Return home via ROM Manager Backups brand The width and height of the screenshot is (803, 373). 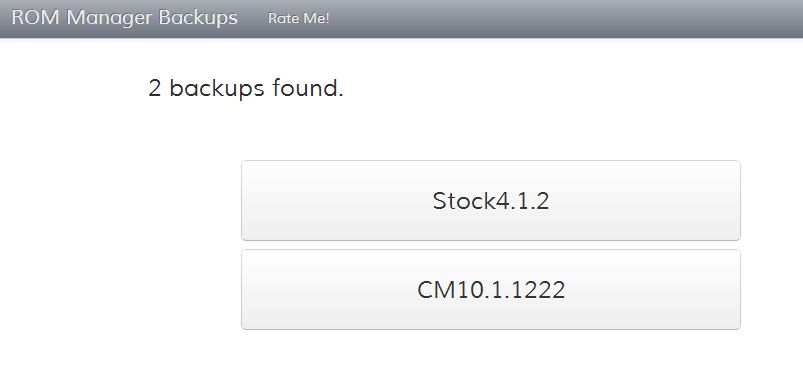124,17
